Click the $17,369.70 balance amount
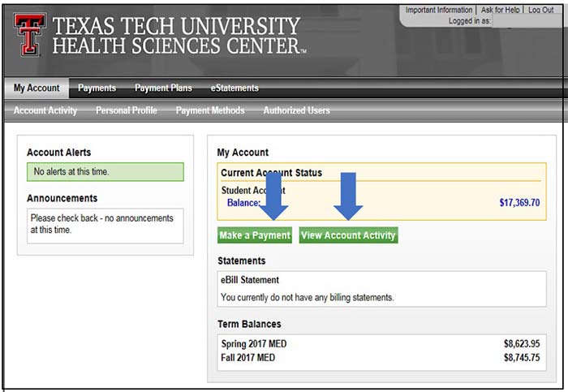This screenshot has width=568, height=392. click(519, 203)
